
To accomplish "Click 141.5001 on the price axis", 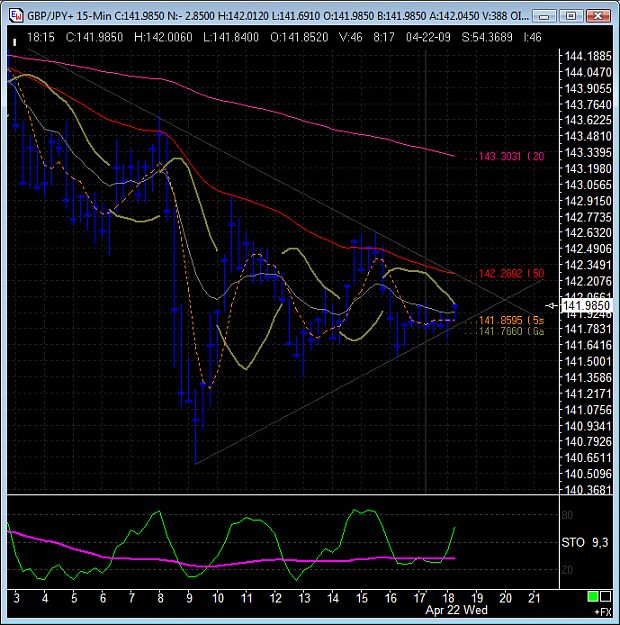I will coord(588,361).
